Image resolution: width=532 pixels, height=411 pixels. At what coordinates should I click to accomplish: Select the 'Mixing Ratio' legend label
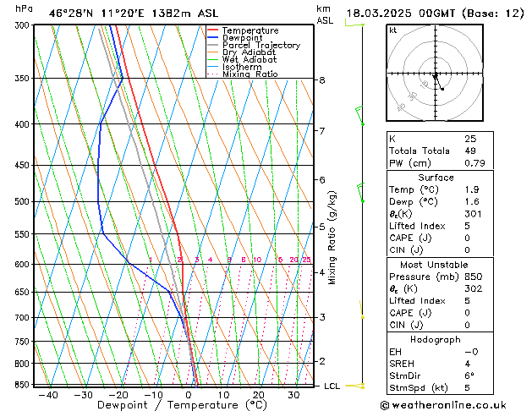point(250,74)
